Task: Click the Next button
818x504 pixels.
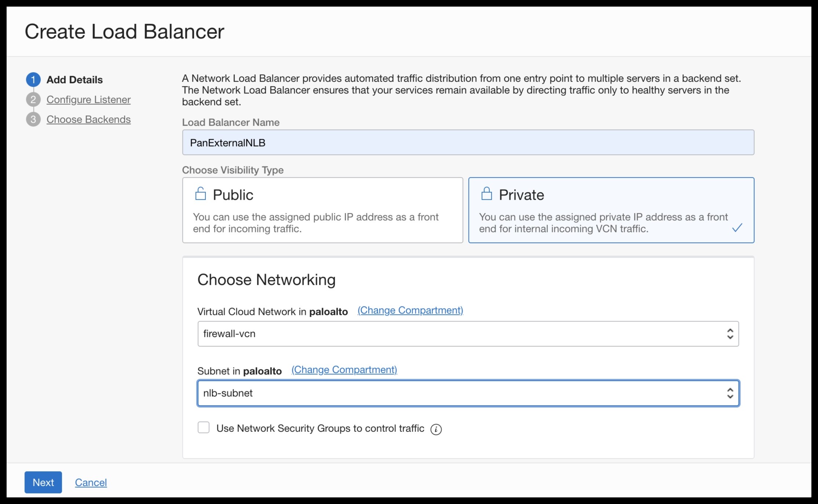Action: (x=43, y=482)
